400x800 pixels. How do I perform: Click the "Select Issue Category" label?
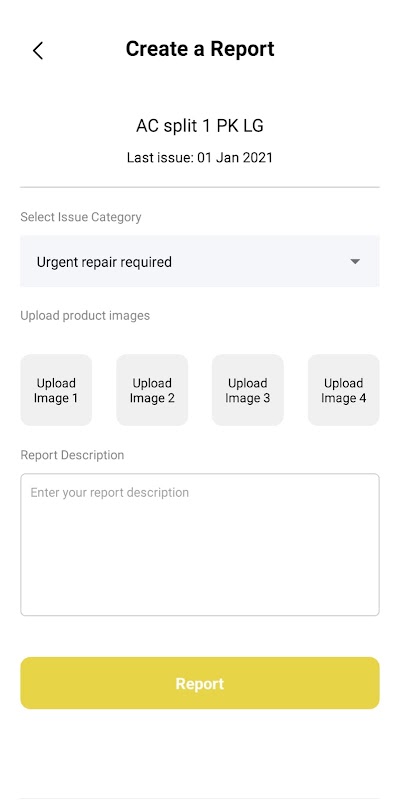click(x=81, y=217)
